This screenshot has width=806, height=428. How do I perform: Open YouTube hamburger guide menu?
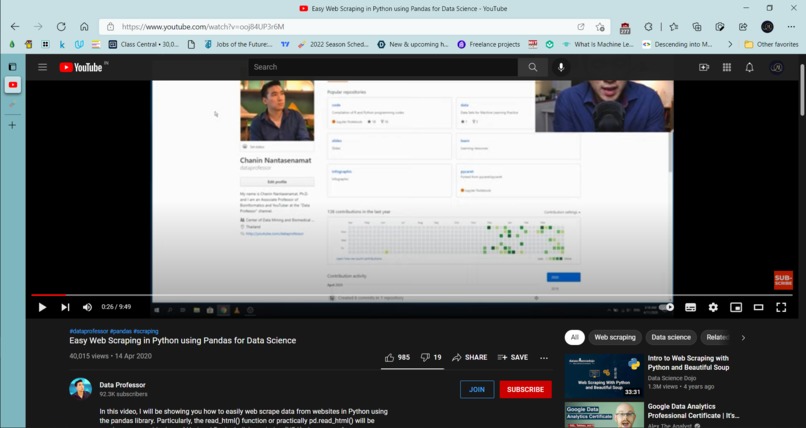[x=43, y=67]
